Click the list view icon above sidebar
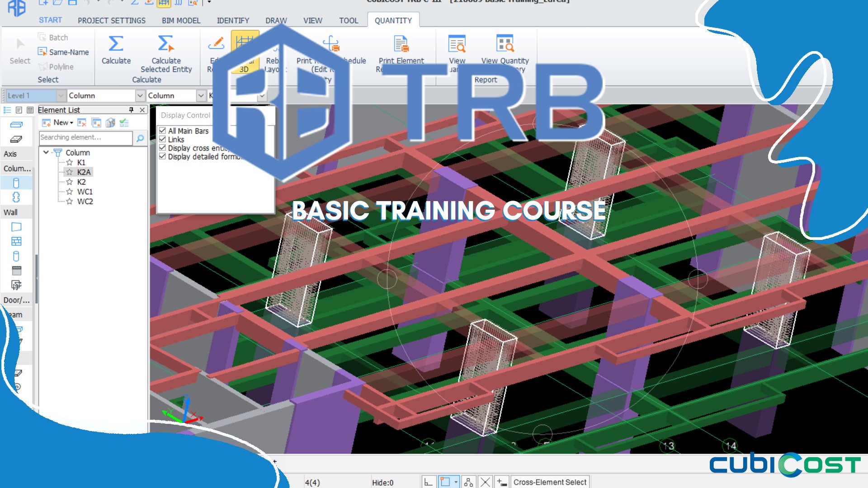868x488 pixels. click(7, 110)
